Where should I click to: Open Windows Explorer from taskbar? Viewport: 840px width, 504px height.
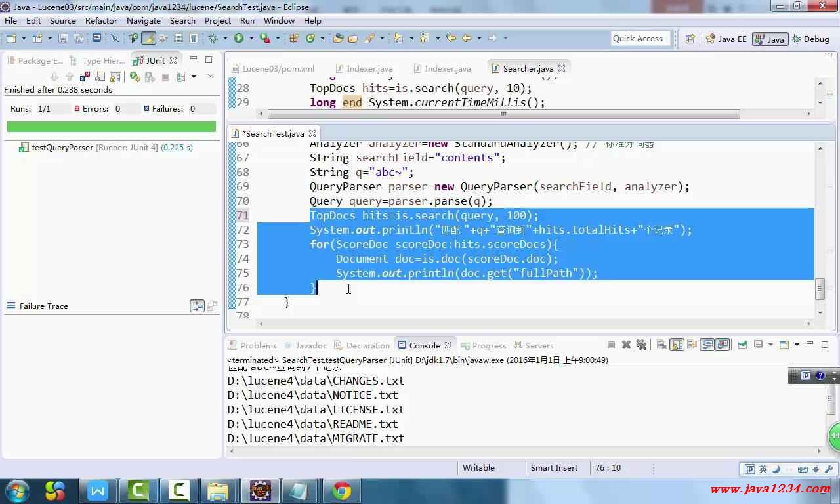[x=218, y=491]
